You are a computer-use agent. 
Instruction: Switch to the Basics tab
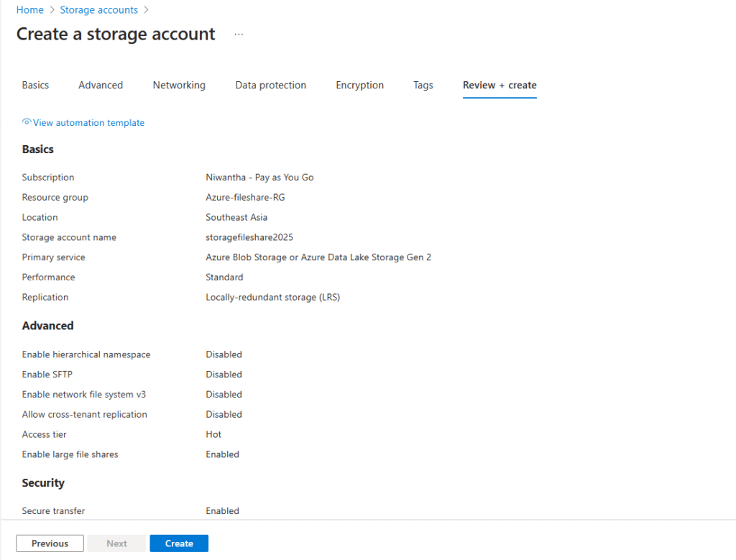35,85
